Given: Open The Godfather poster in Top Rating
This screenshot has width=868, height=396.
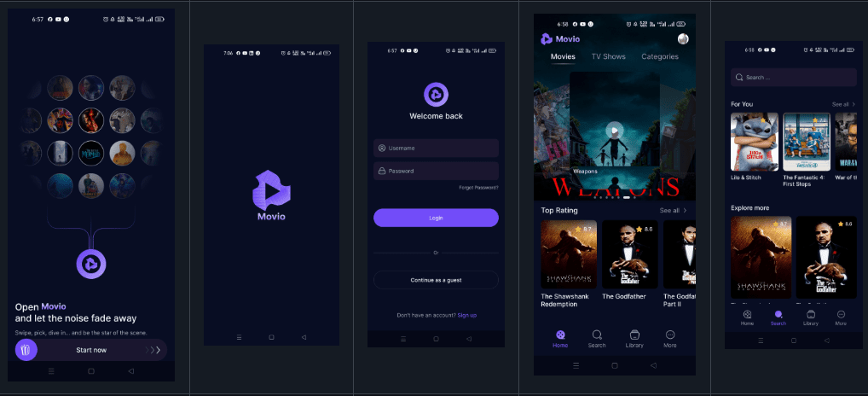Looking at the screenshot, I should point(630,254).
